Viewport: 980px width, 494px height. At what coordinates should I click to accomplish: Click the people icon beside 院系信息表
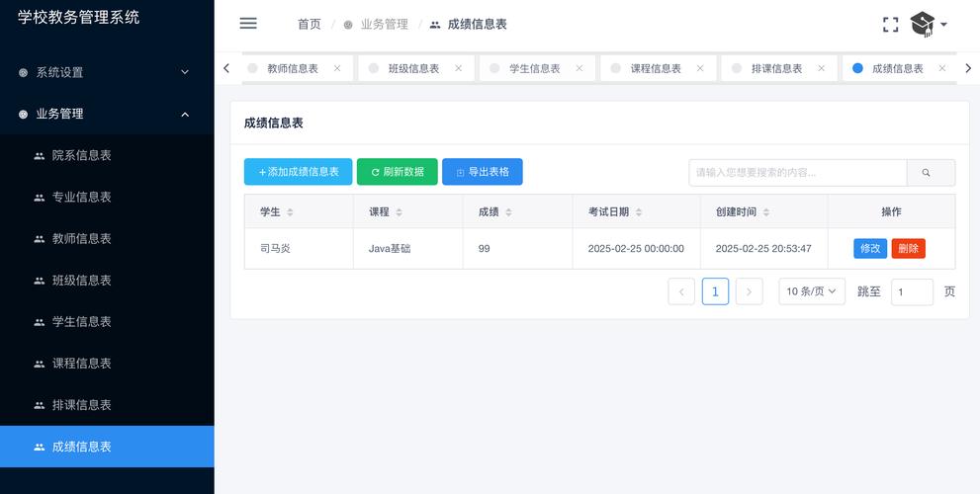[x=40, y=155]
